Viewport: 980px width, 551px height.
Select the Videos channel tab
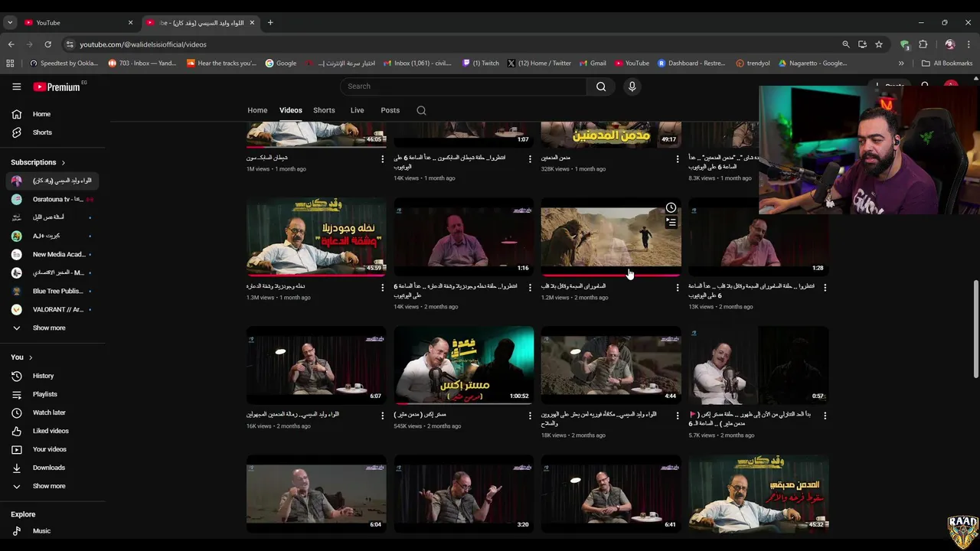(290, 110)
